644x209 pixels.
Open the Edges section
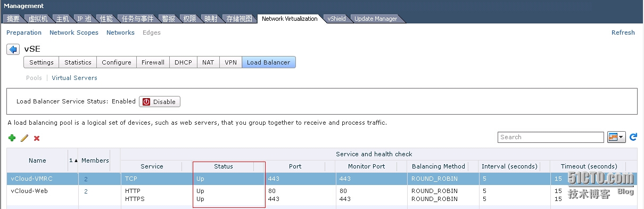coord(152,33)
